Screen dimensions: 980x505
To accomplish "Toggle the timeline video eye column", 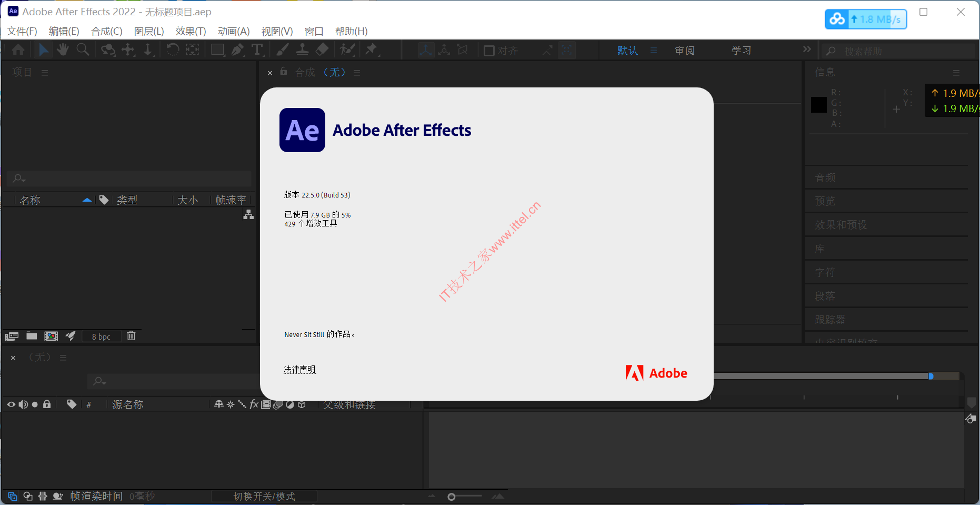I will coord(11,404).
